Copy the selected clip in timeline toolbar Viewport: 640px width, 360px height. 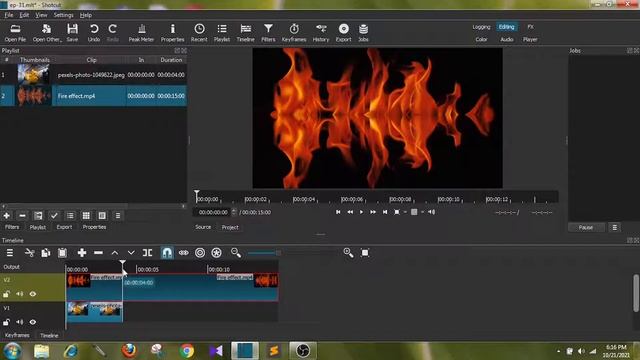[46, 253]
